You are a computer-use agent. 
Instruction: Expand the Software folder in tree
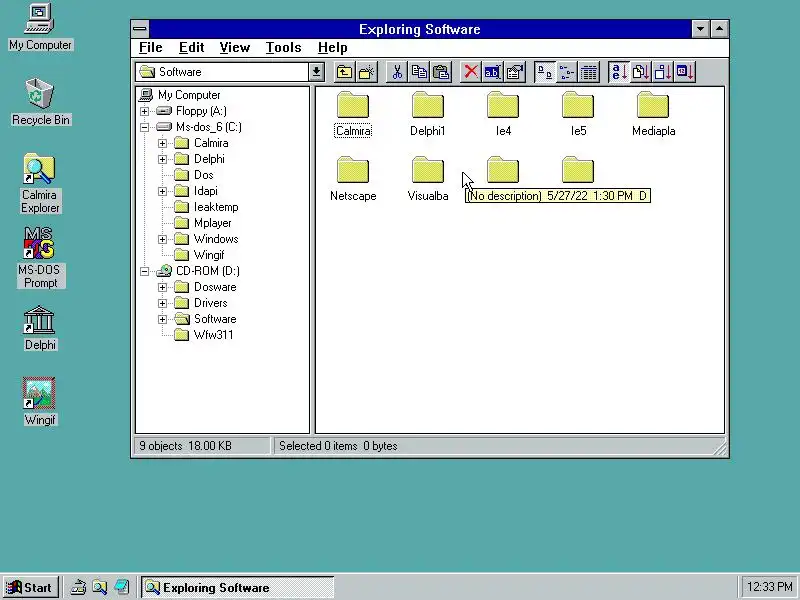tap(162, 319)
